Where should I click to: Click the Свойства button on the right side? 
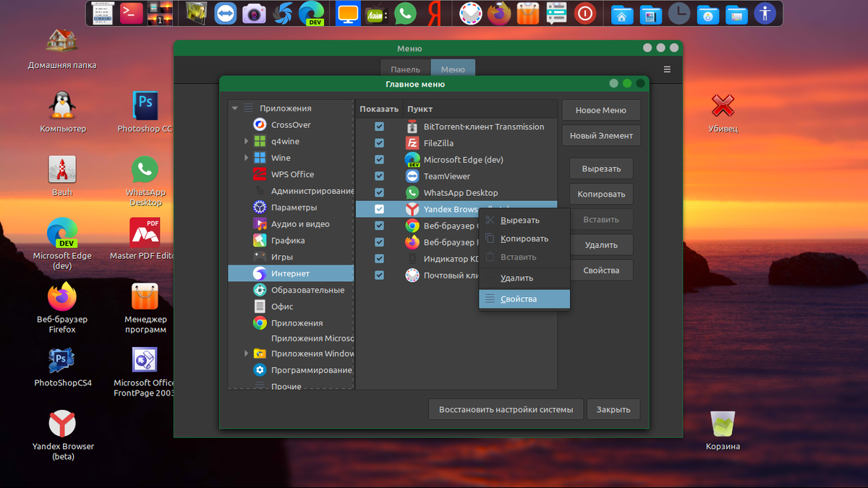click(x=601, y=270)
